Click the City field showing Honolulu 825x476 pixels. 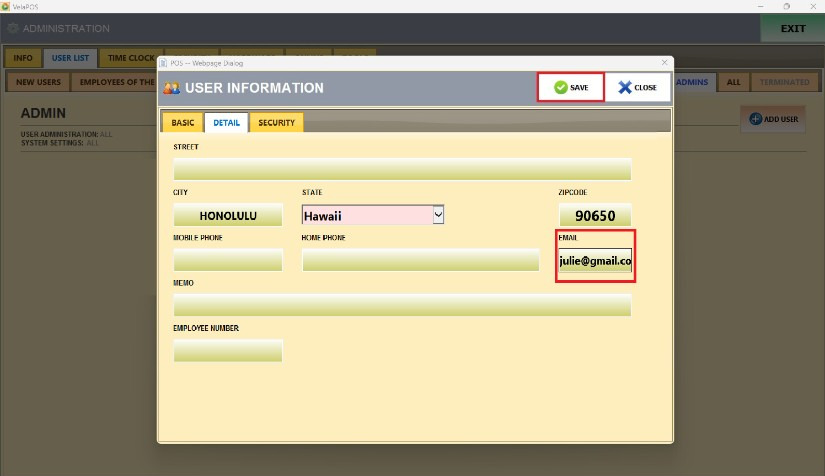(x=228, y=215)
